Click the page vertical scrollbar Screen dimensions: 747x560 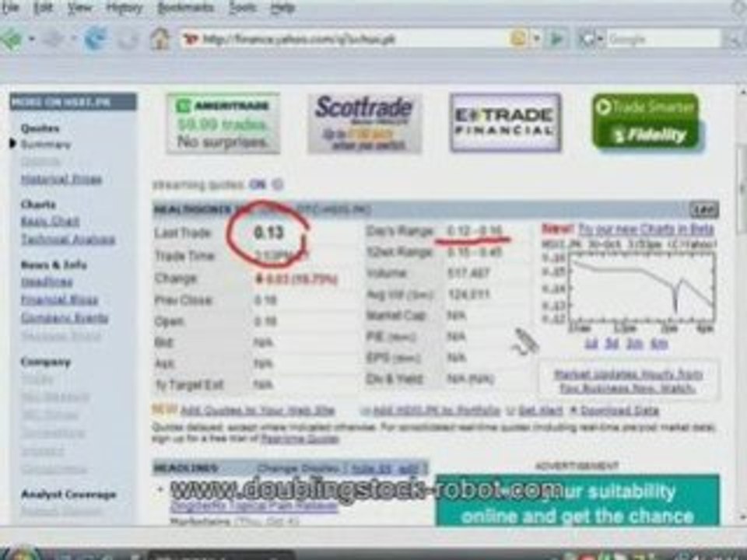click(742, 305)
